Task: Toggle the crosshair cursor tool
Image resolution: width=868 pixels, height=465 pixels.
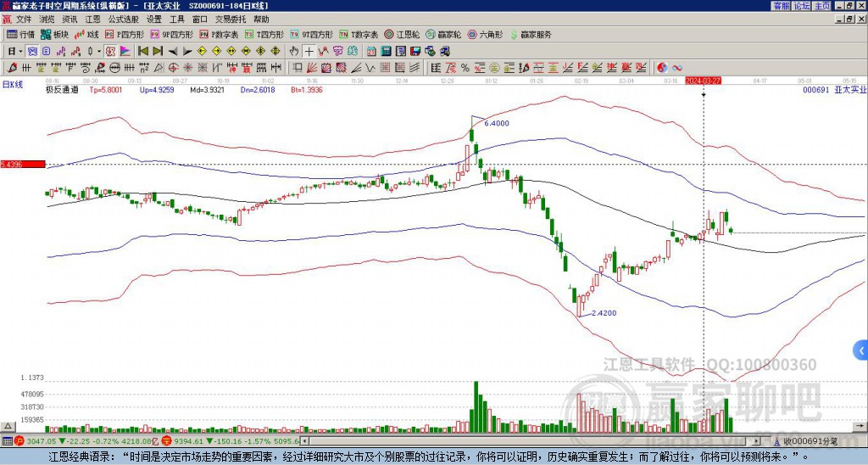Action: [x=309, y=52]
